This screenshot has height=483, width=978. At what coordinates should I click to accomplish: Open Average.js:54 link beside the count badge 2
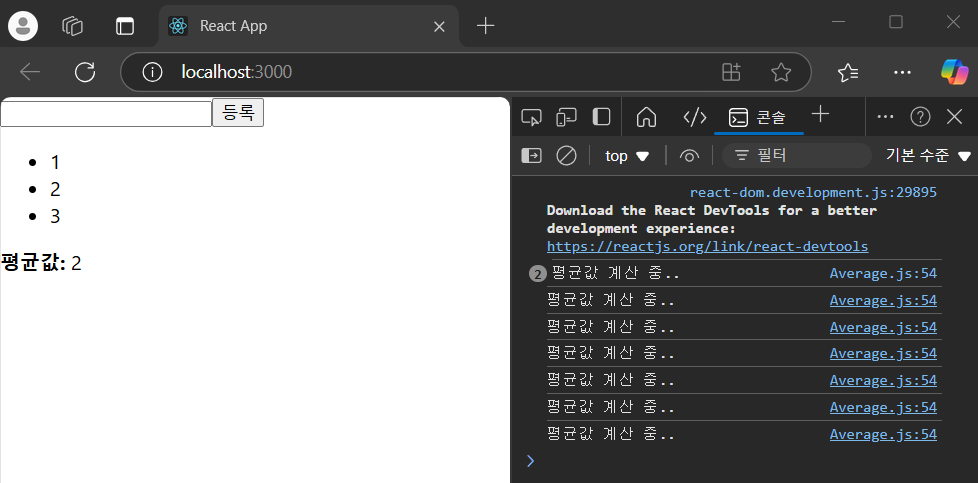883,273
